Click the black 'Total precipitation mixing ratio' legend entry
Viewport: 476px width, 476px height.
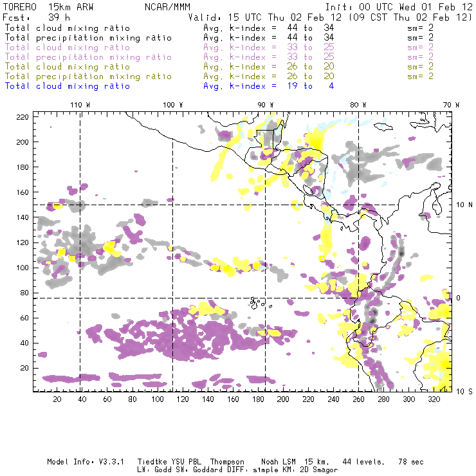click(88, 38)
